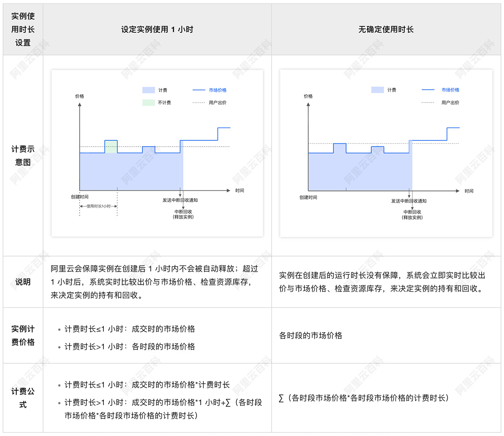Click the 使用时长1小时 arrow marker
Viewport: 504px width, 436px height.
tap(99, 206)
